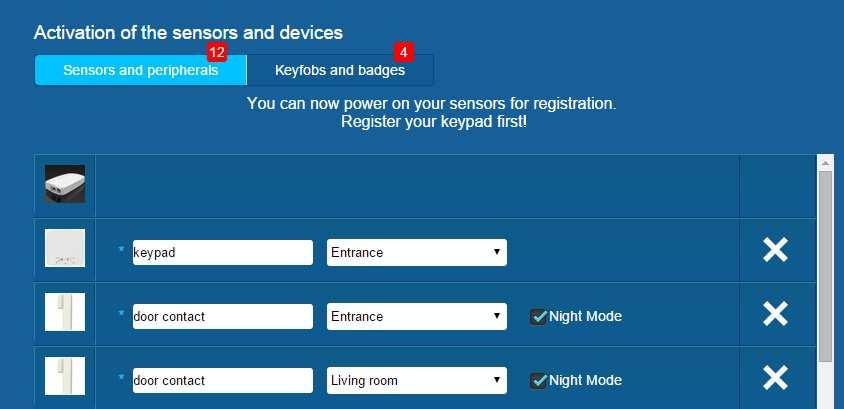Click the central hub device thumbnail
The image size is (844, 409).
click(65, 184)
